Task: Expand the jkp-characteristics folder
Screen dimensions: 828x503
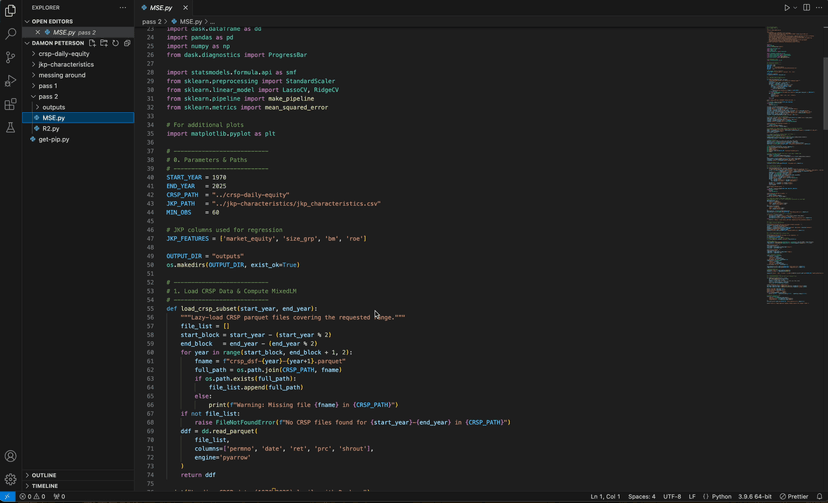Action: click(x=78, y=64)
